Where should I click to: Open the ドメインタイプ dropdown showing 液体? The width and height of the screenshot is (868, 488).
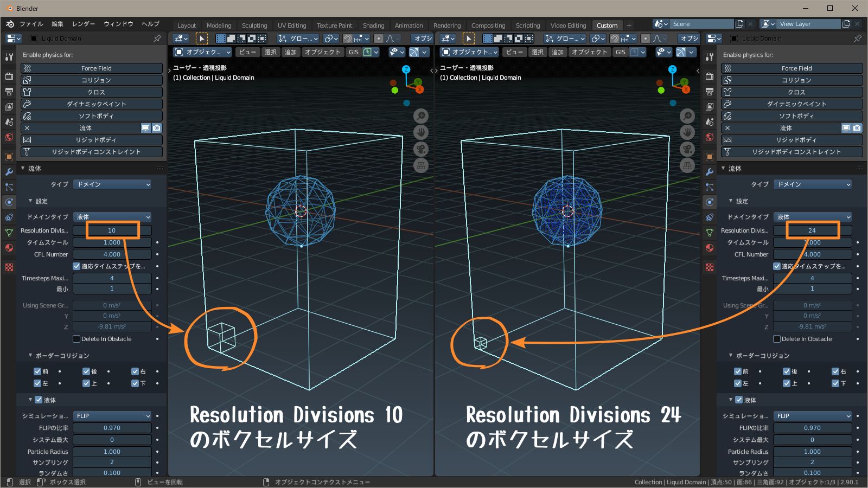[x=112, y=216]
